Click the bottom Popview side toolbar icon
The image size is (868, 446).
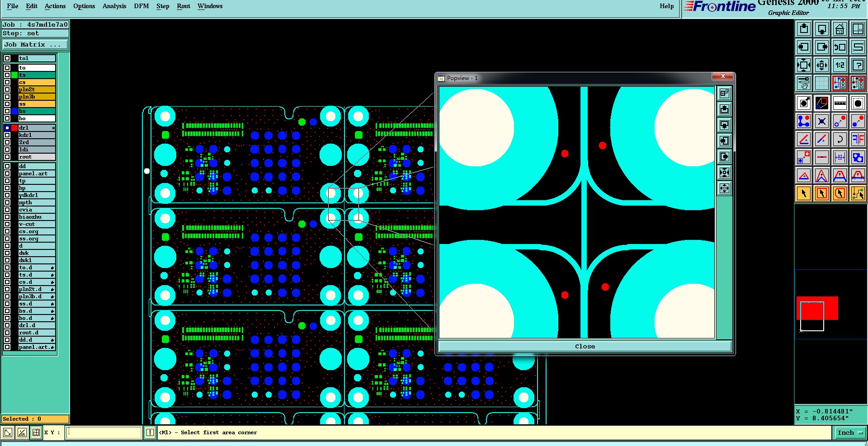tap(724, 188)
